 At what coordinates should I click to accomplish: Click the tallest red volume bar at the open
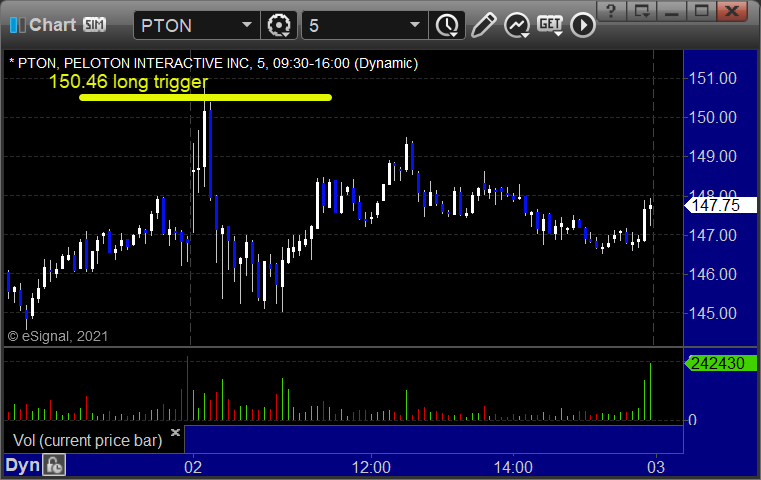[187, 388]
